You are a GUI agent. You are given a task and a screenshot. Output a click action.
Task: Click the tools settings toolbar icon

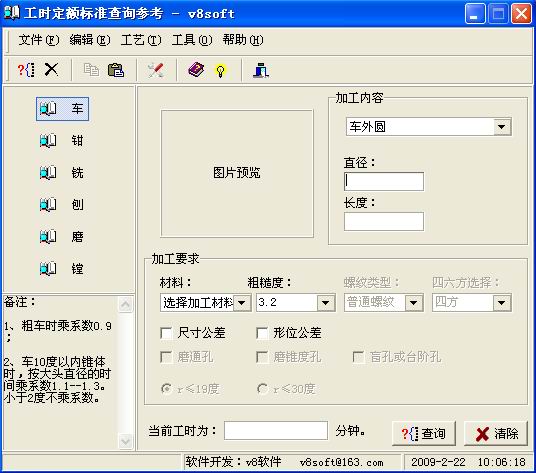point(156,70)
